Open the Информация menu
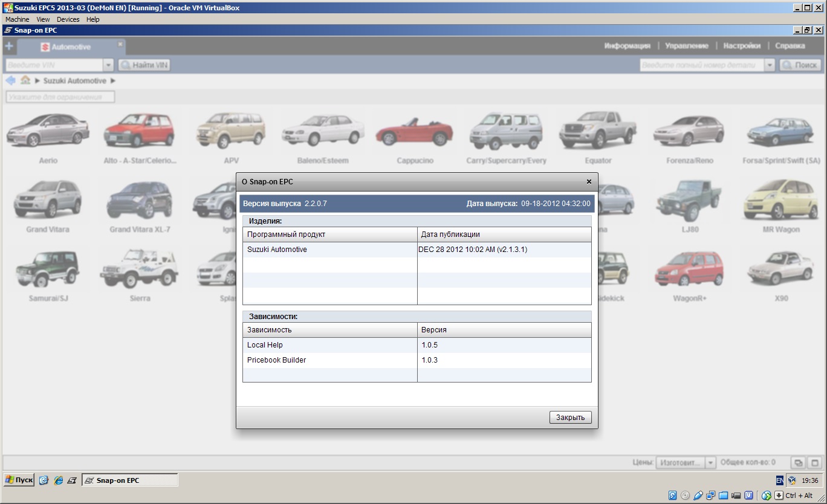827x504 pixels. coord(627,46)
